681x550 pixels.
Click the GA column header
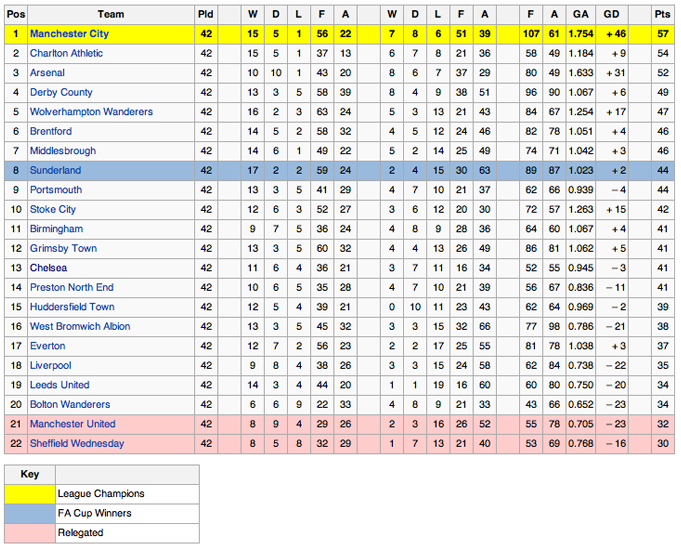(581, 14)
